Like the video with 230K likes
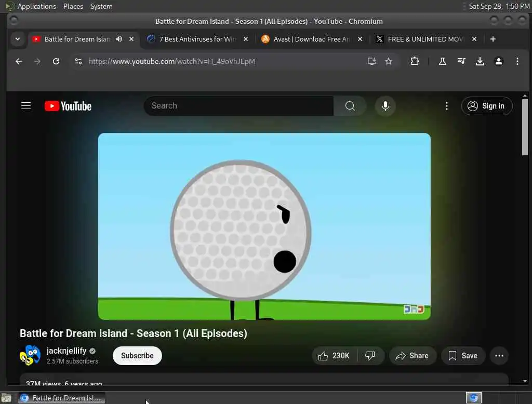The width and height of the screenshot is (532, 404). point(334,356)
